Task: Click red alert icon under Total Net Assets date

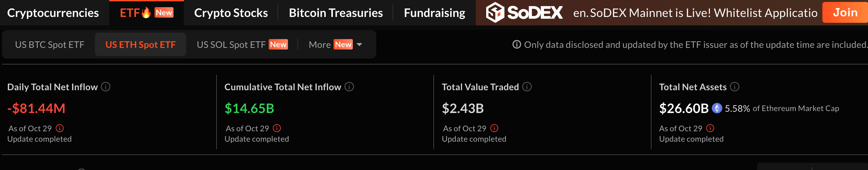Action: [x=710, y=128]
